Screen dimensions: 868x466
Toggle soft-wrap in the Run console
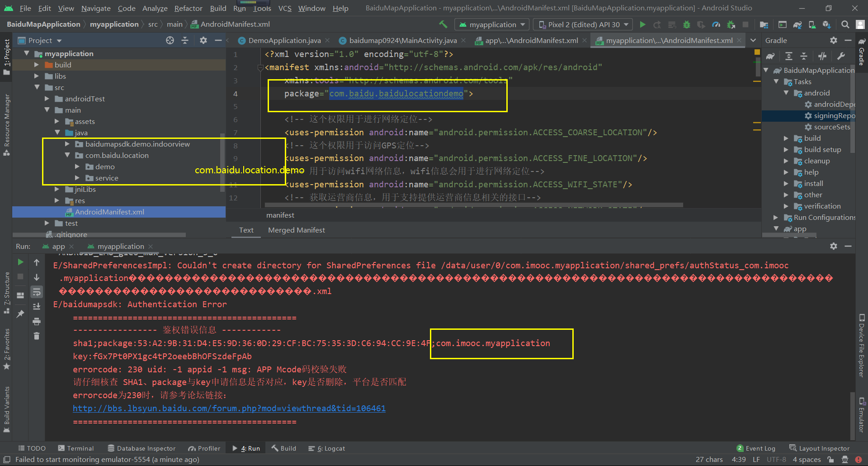tap(37, 292)
